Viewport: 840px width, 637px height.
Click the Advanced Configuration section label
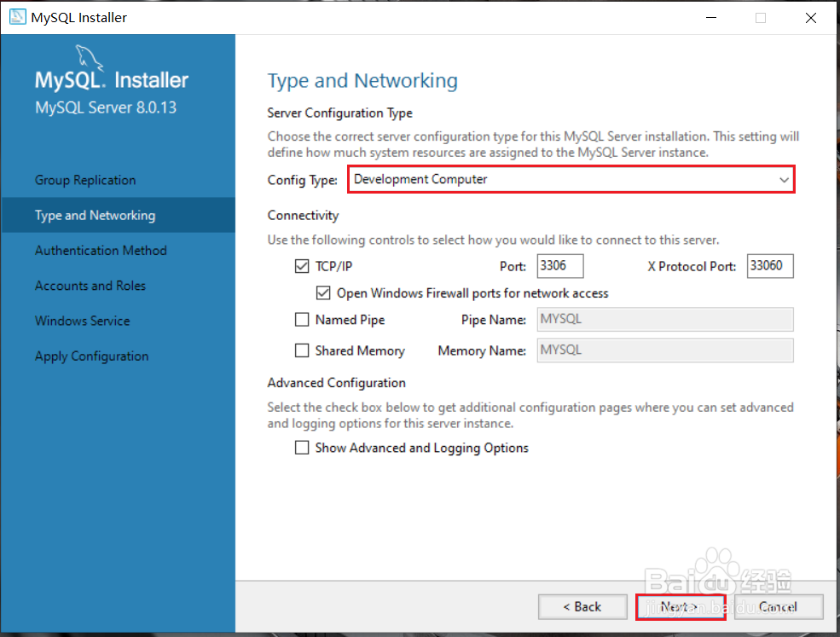(x=337, y=383)
